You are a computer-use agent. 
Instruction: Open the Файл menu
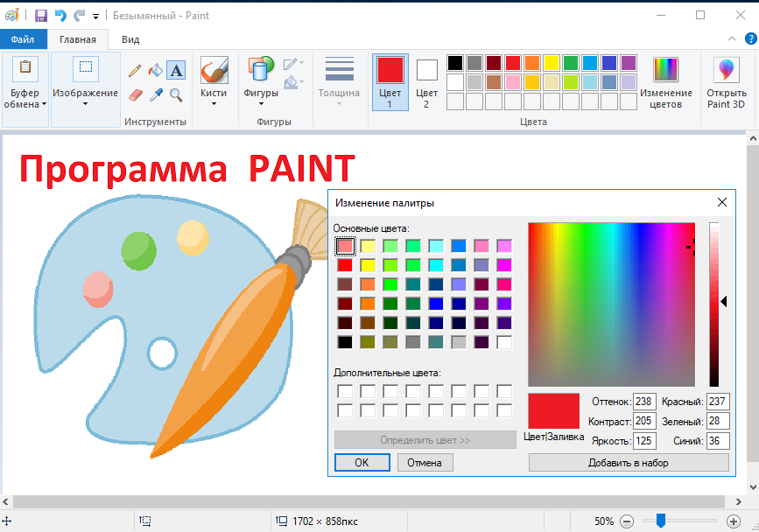23,39
